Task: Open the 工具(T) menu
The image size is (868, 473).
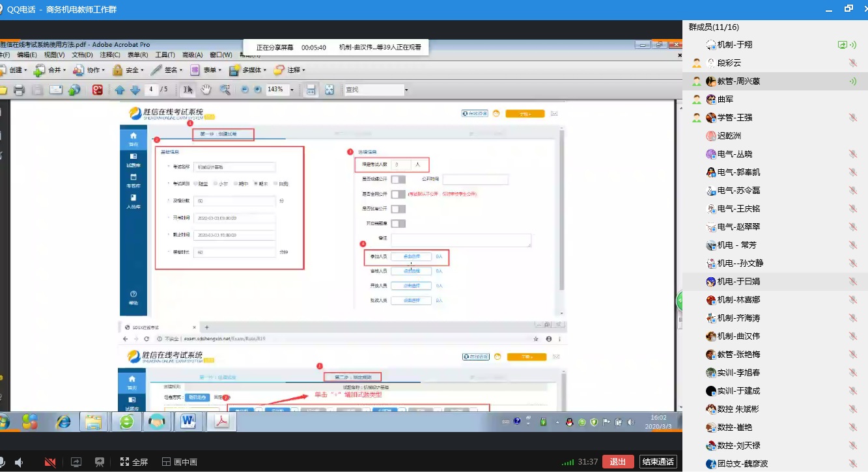Action: [165, 55]
